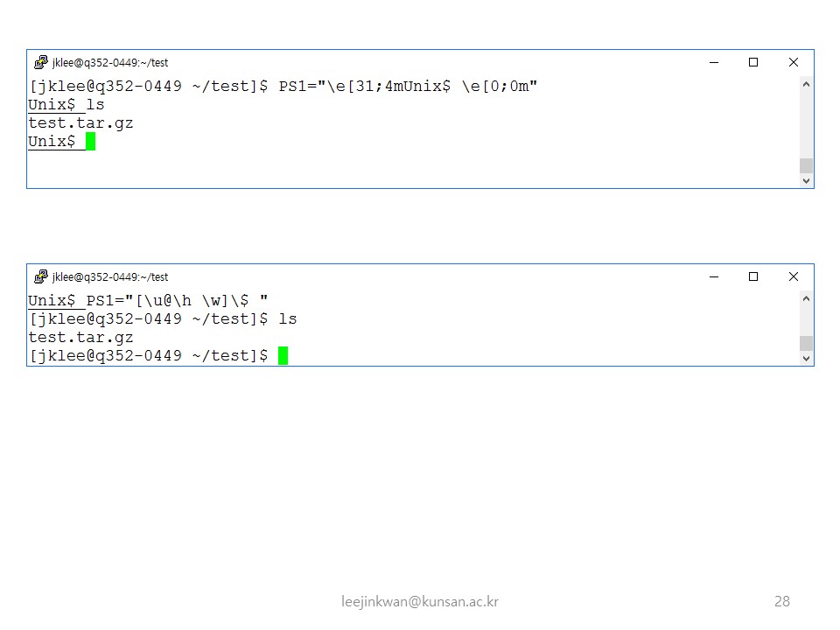Minimize the top terminal window
The image size is (840, 630).
[714, 62]
